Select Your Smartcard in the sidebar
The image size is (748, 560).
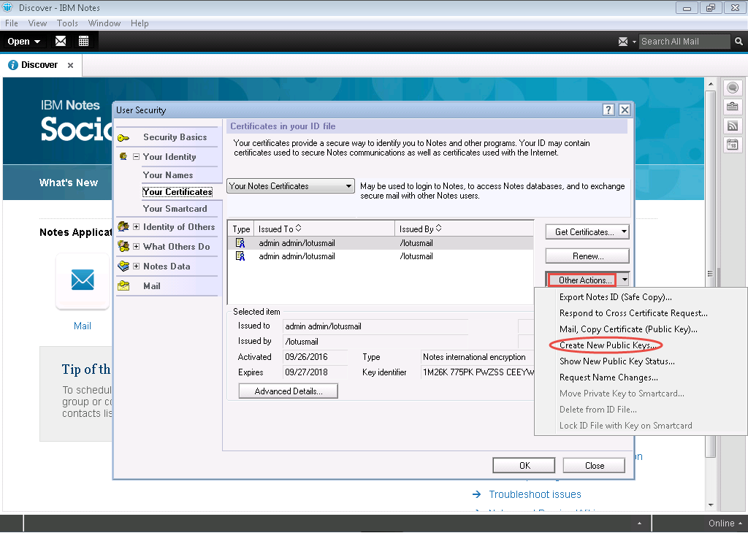[x=175, y=209]
